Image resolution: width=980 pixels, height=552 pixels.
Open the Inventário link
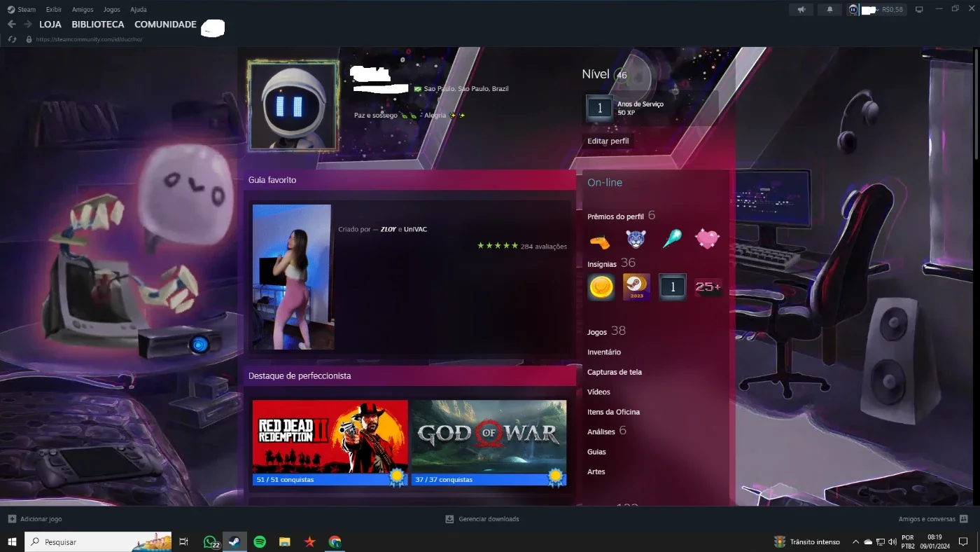coord(604,352)
